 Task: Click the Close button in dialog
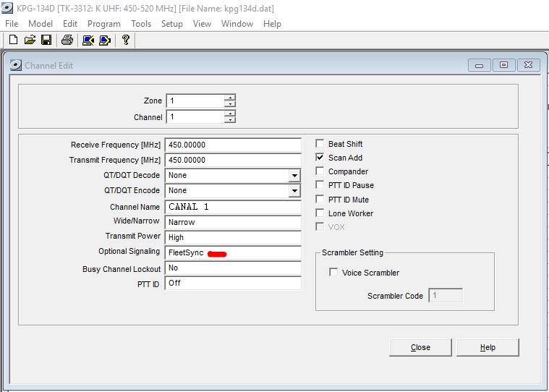[420, 347]
